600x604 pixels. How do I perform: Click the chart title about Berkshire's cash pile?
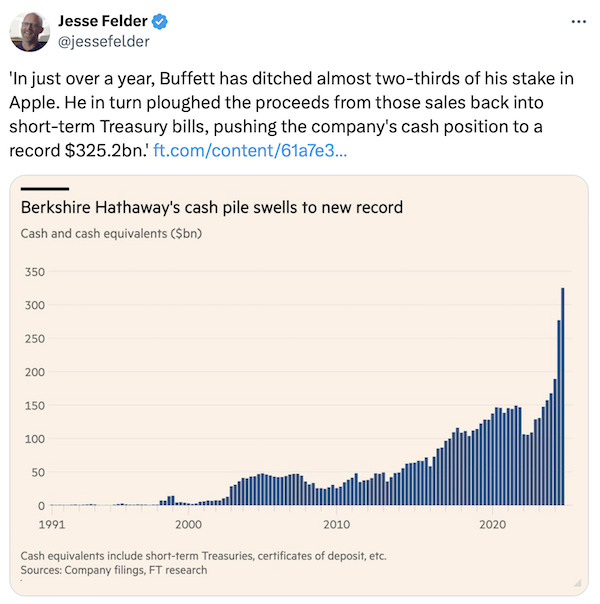coord(211,208)
